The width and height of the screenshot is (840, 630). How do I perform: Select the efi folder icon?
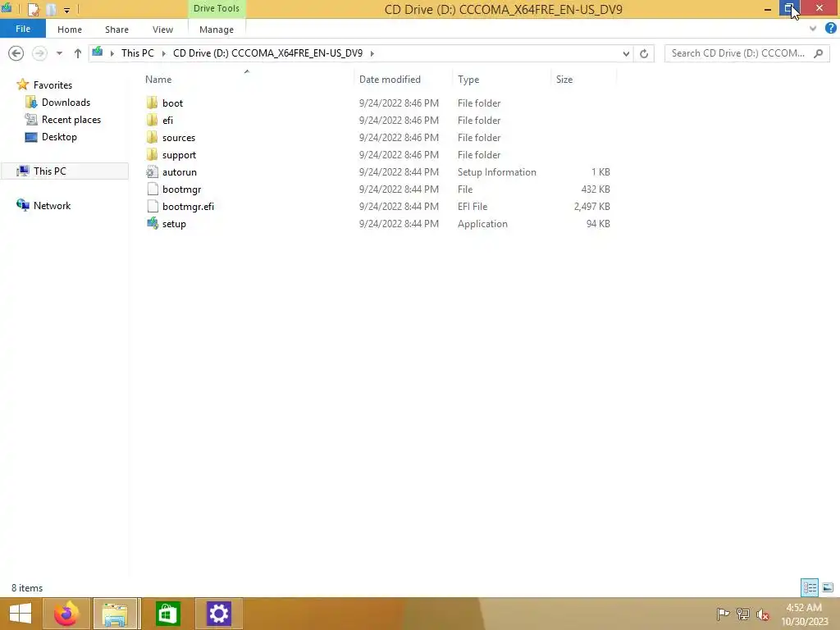click(x=152, y=120)
